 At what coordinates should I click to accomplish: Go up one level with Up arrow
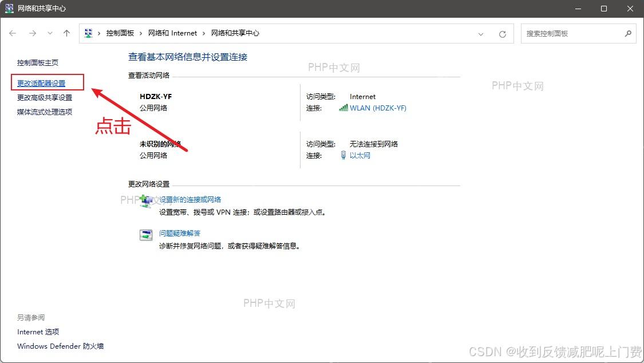click(66, 33)
